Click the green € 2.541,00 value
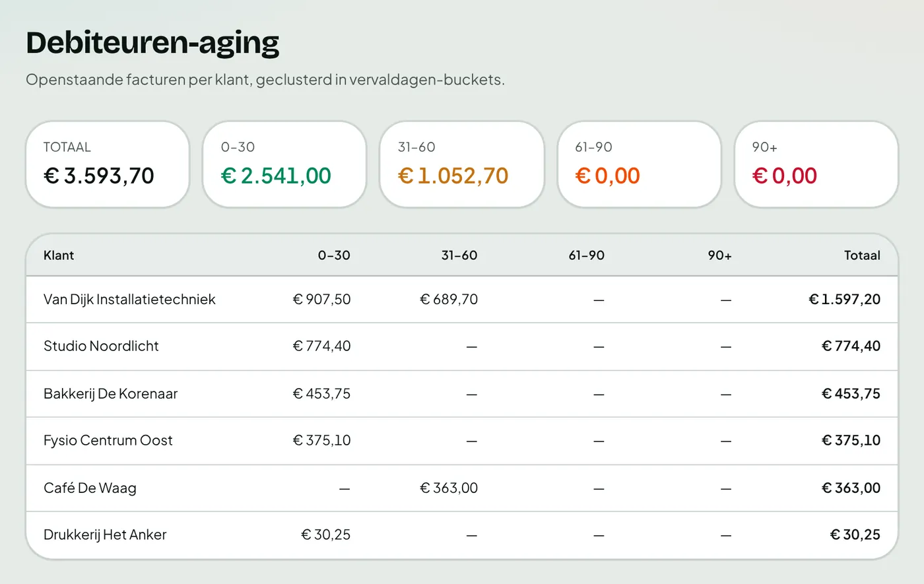924x584 pixels. pos(276,176)
